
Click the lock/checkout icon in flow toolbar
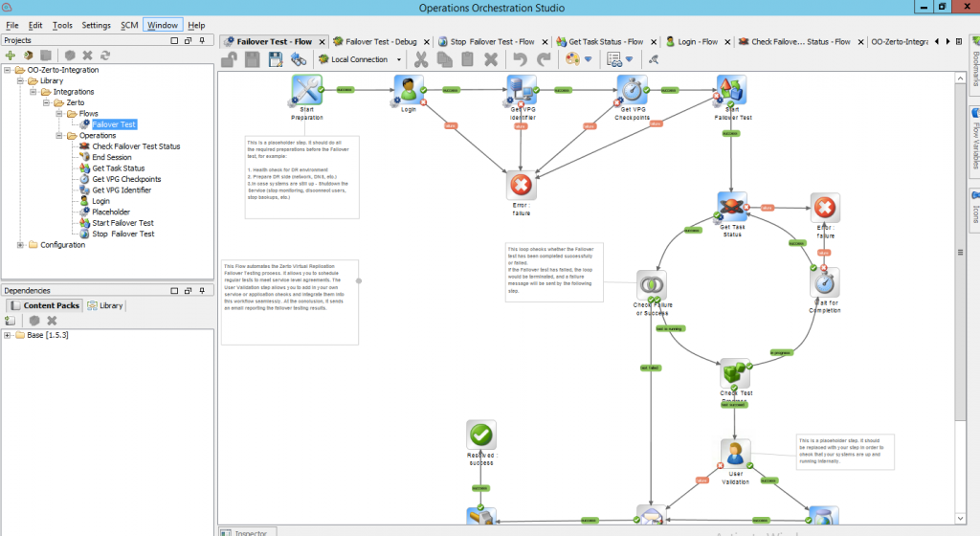click(x=230, y=59)
